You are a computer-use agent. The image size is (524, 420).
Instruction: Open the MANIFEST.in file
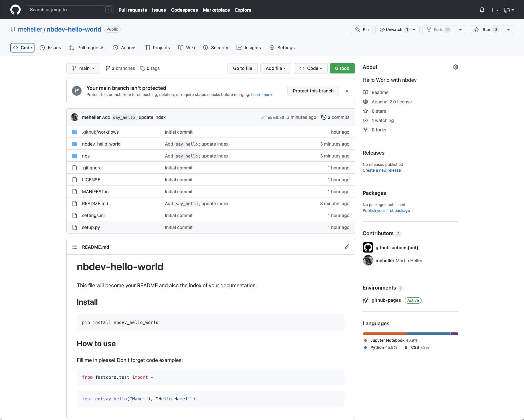[95, 192]
